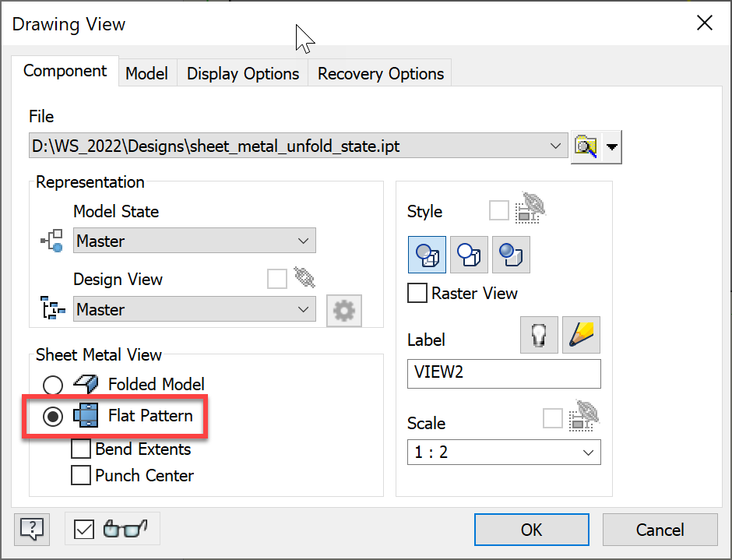Open the file browse icon
The image size is (732, 560).
(x=587, y=146)
